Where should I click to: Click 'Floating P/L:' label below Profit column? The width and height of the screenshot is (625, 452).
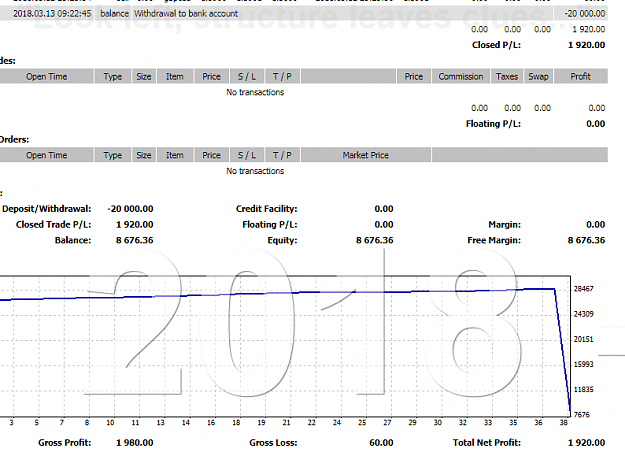click(x=493, y=124)
